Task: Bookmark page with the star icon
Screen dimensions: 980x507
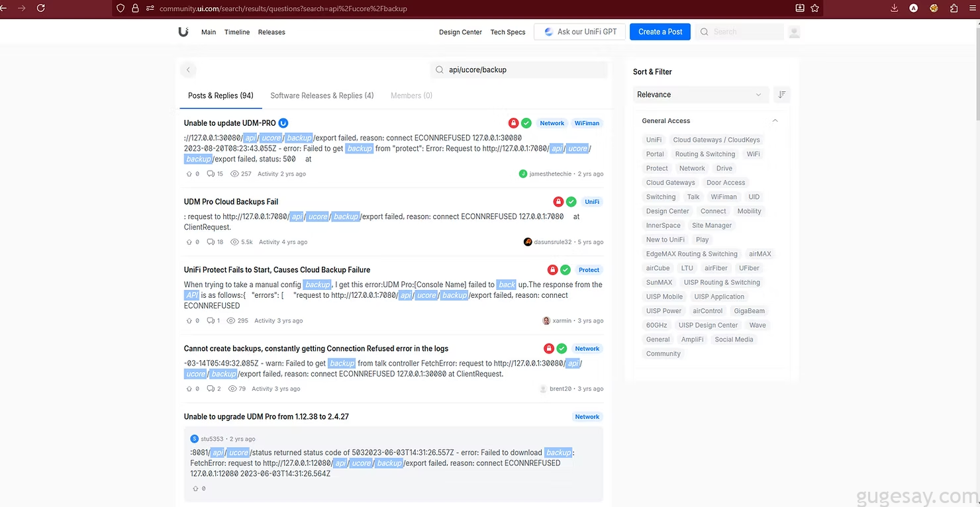Action: tap(815, 9)
